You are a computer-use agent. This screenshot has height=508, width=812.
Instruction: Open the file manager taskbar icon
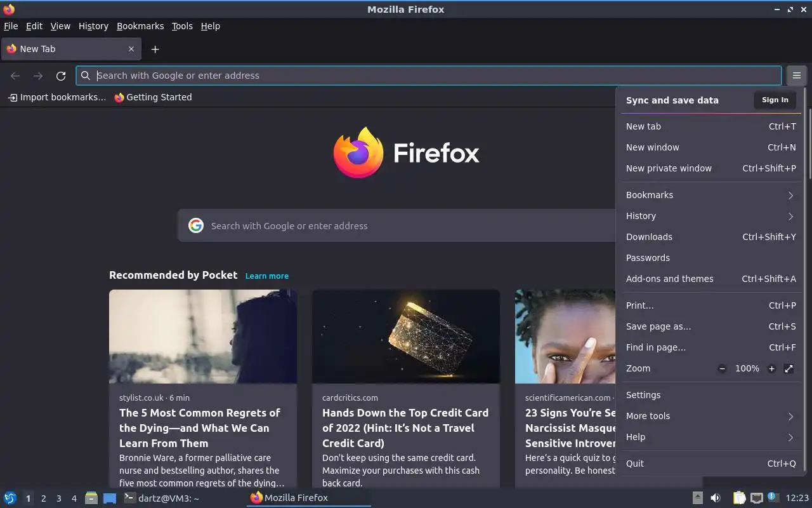[91, 498]
